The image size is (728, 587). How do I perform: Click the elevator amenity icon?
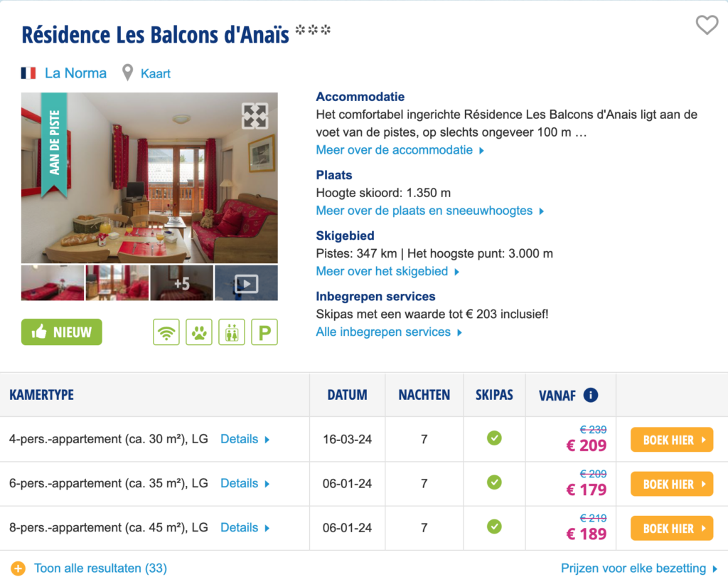[x=232, y=332]
